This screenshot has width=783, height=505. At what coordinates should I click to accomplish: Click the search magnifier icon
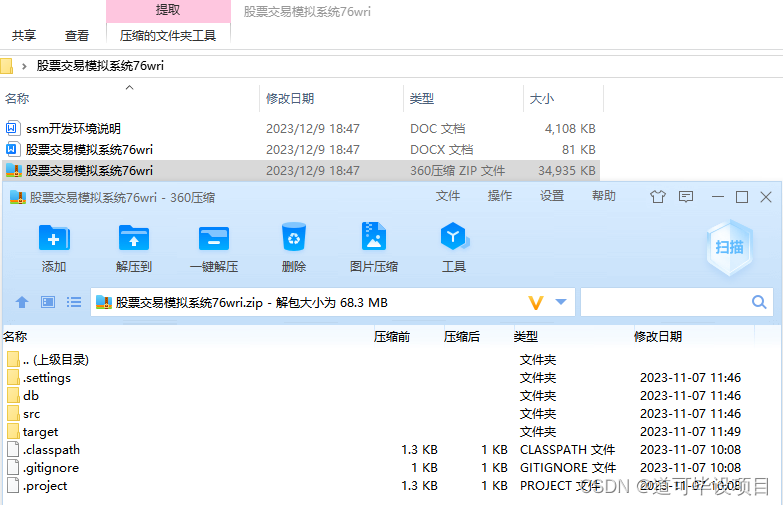click(x=759, y=302)
